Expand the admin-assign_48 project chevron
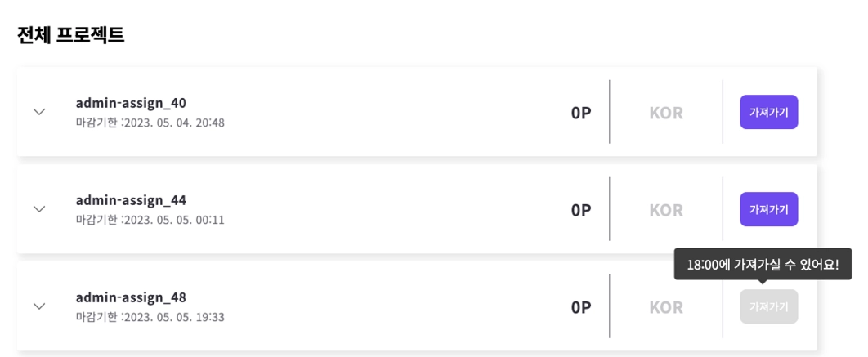 click(x=38, y=306)
